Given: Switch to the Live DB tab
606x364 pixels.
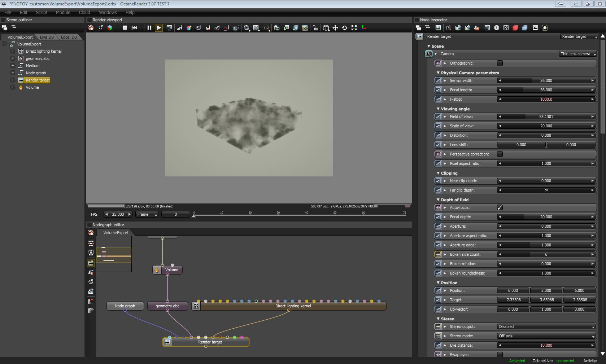Looking at the screenshot, I should (47, 37).
